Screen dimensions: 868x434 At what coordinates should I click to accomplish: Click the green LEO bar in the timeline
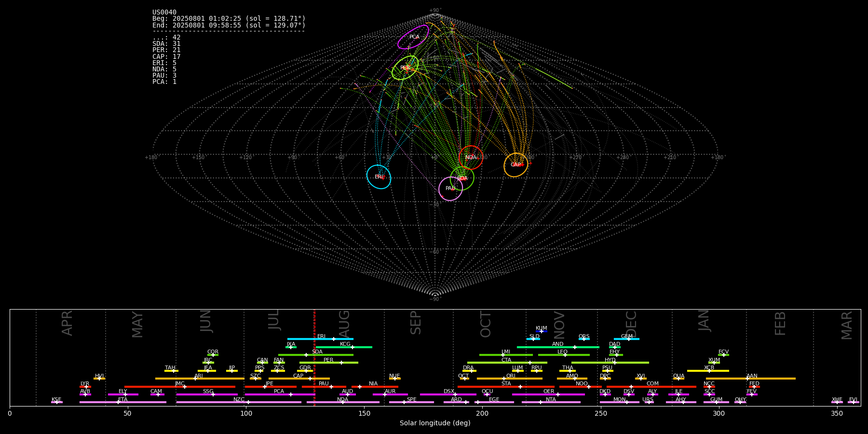pos(564,355)
